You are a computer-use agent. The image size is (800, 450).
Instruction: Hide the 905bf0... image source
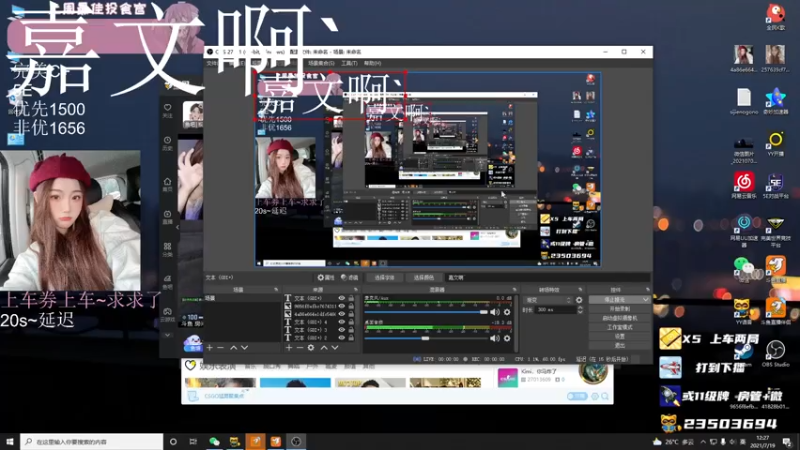tap(341, 306)
